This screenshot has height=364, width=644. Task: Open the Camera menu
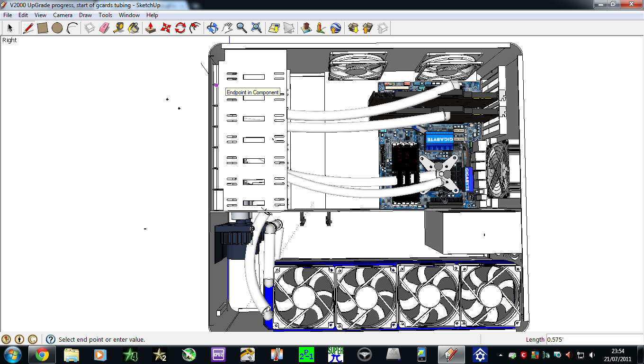[63, 15]
